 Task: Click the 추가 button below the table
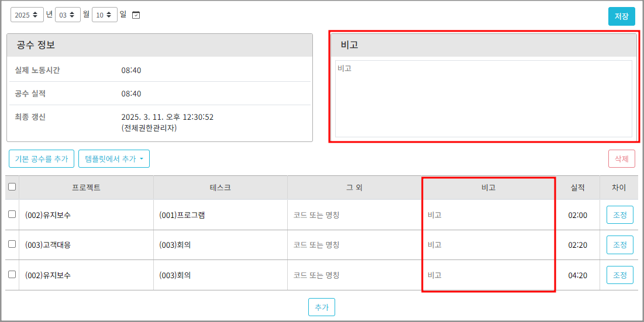(x=322, y=307)
